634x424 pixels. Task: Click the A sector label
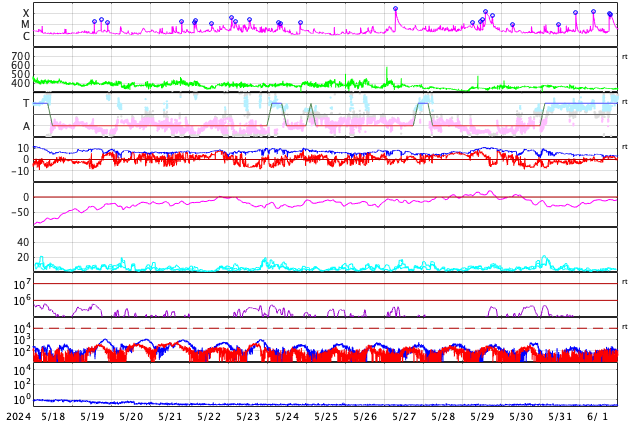tap(26, 127)
